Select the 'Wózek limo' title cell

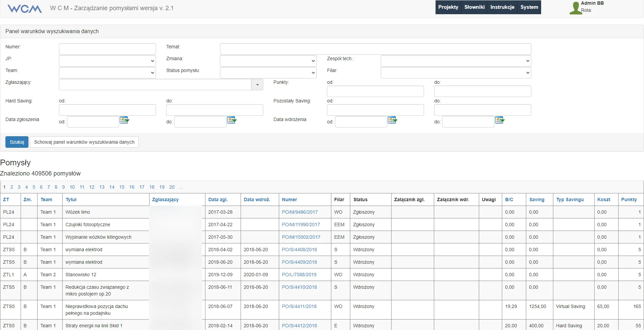[106, 212]
